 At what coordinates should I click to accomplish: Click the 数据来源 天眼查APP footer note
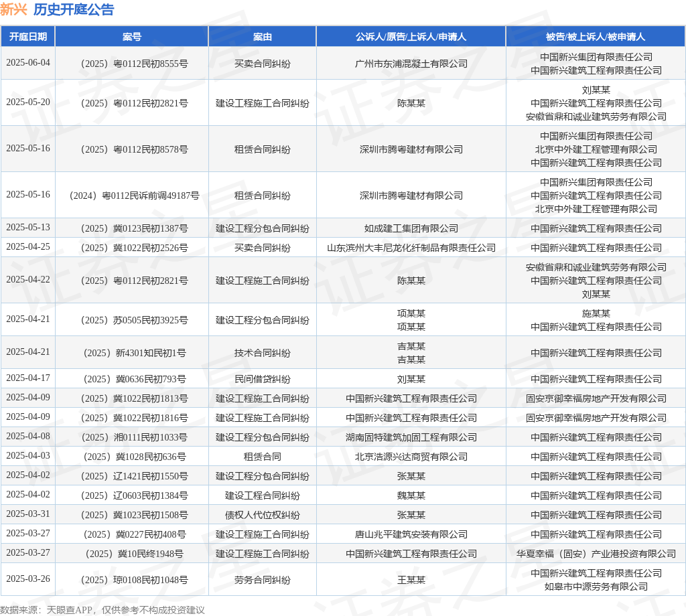(x=102, y=610)
